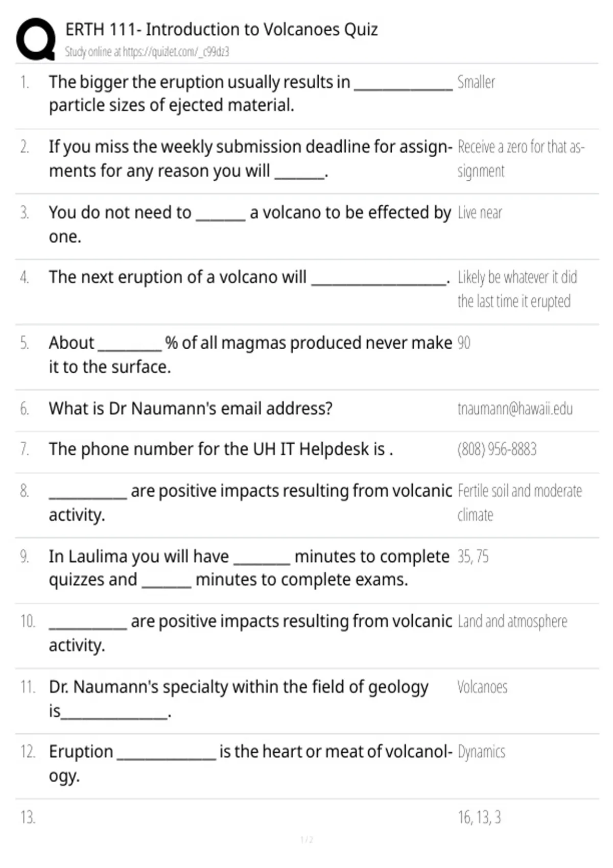
Task: Click the answer 'Volcanoes'
Action: [482, 687]
